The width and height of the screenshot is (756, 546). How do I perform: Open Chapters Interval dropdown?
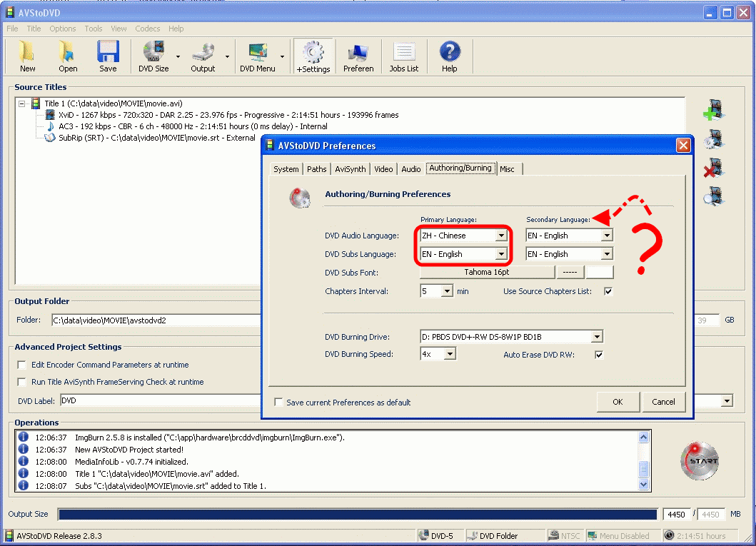[x=447, y=291]
